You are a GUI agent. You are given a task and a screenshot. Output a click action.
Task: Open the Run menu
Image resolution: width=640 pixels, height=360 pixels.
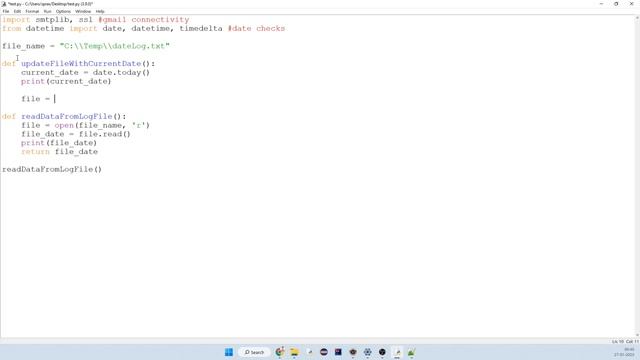[x=47, y=11]
